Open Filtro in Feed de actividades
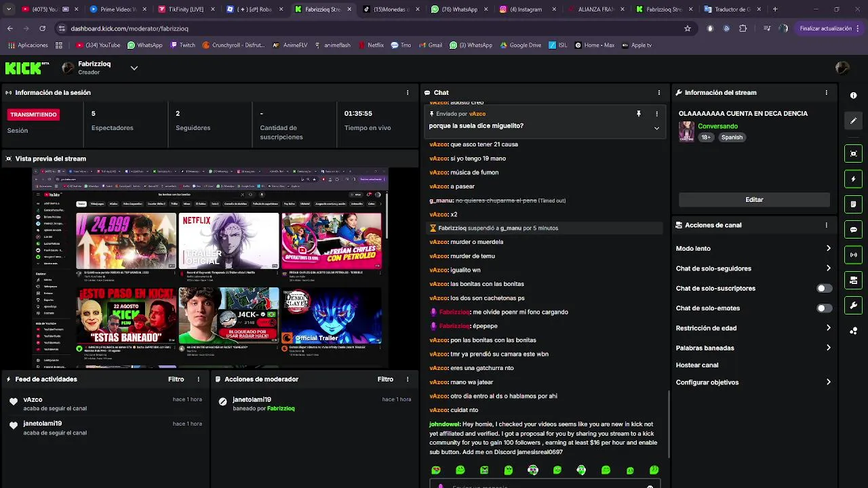 176,380
